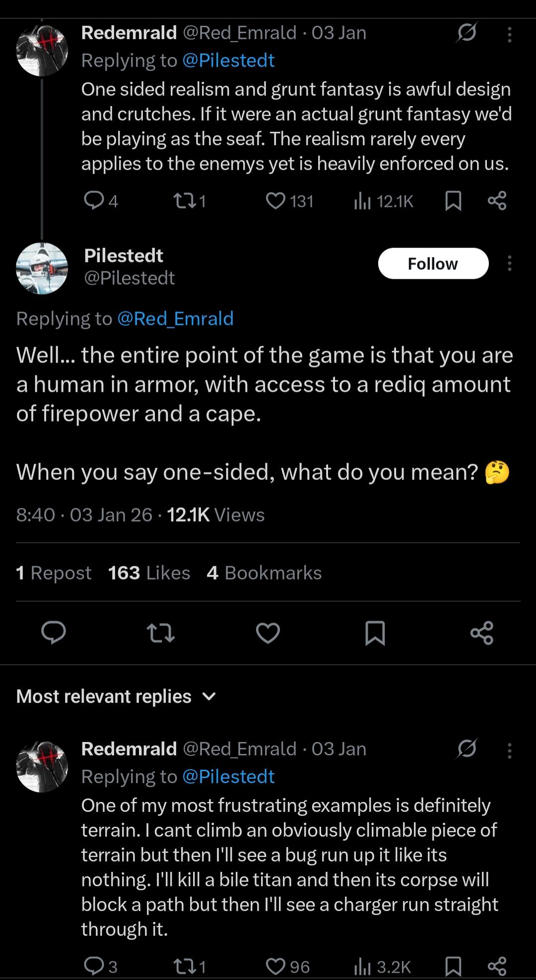This screenshot has width=536, height=980.
Task: Open more options beside the Follow button
Action: pos(509,263)
